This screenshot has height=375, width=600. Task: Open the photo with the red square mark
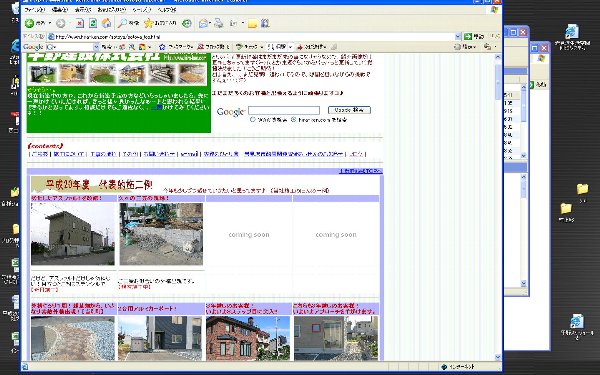tap(336, 338)
